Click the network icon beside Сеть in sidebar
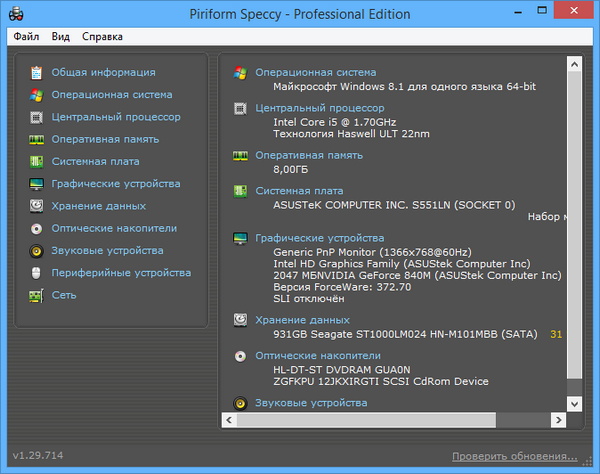The image size is (600, 474). tap(36, 295)
